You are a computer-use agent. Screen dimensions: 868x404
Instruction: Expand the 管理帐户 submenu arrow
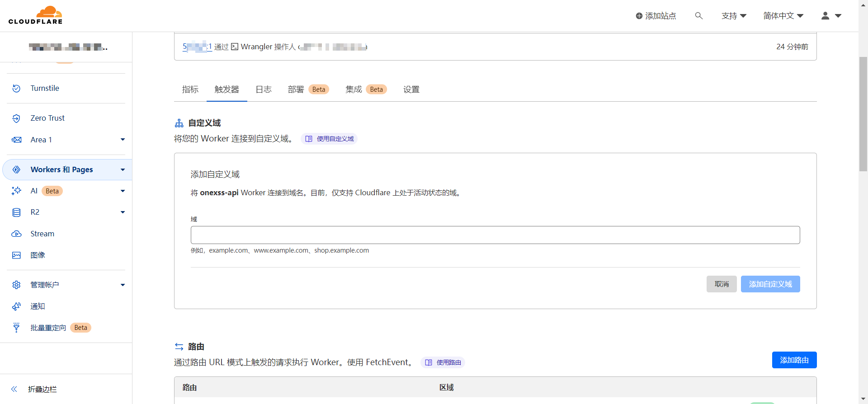pos(123,285)
